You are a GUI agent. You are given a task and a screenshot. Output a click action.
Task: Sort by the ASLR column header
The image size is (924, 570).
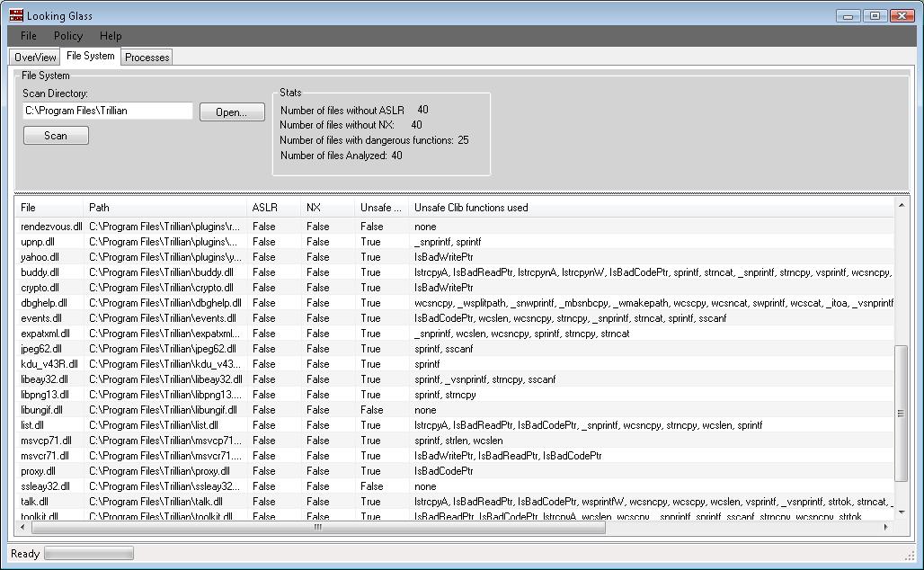pyautogui.click(x=274, y=208)
